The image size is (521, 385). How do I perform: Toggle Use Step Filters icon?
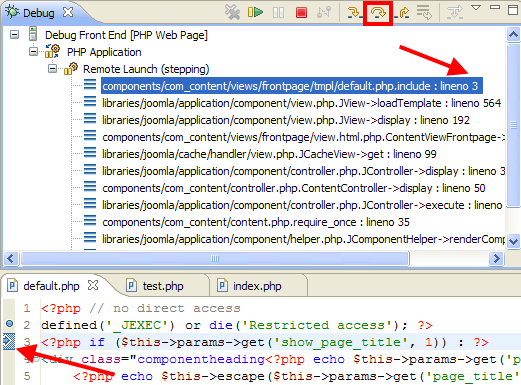pos(455,12)
